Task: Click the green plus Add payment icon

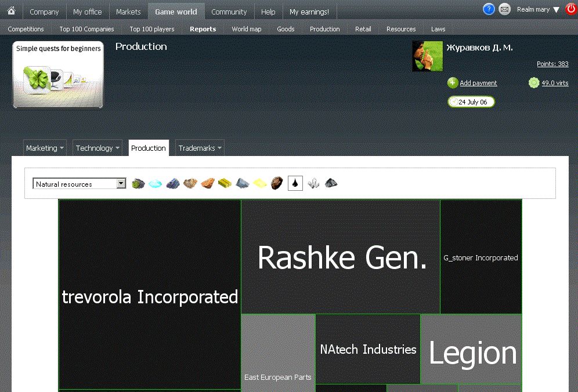Action: coord(453,83)
